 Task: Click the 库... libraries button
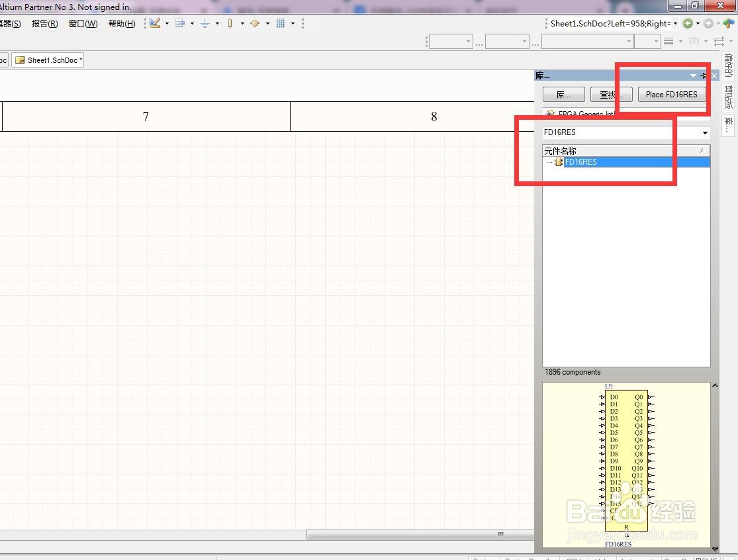(563, 95)
